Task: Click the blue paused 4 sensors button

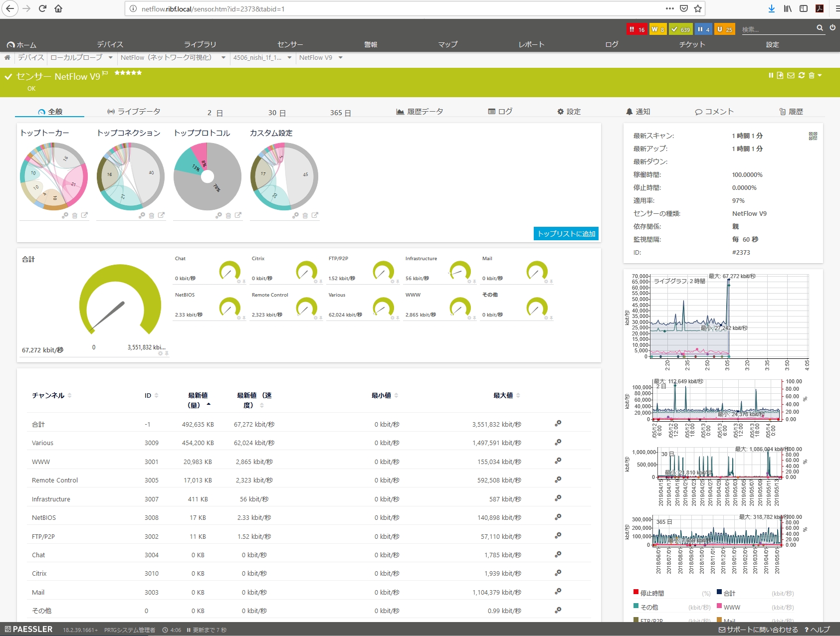Action: click(x=703, y=29)
